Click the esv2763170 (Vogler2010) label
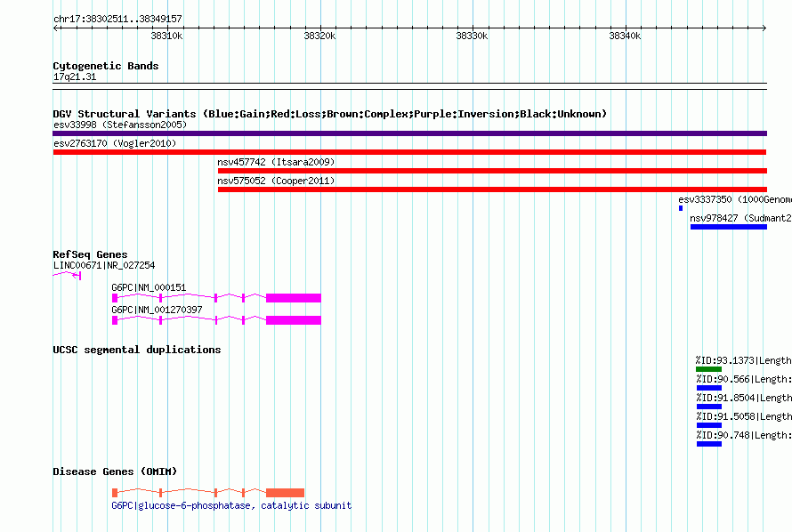The width and height of the screenshot is (792, 532). (x=115, y=143)
